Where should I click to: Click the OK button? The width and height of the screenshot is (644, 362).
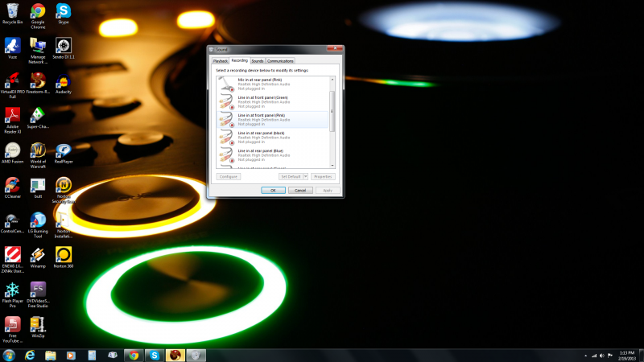point(273,191)
